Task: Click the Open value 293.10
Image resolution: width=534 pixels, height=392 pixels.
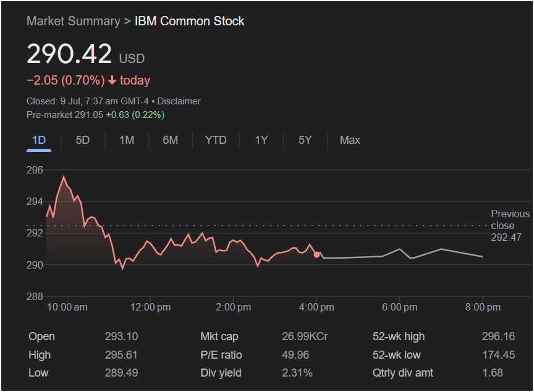Action: coord(121,336)
